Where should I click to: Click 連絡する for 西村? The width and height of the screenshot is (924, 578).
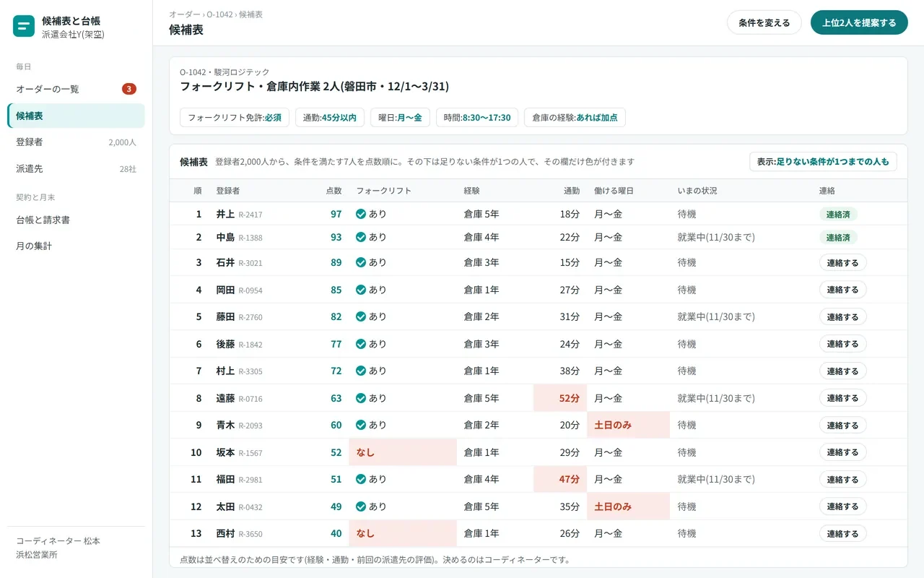pyautogui.click(x=842, y=533)
